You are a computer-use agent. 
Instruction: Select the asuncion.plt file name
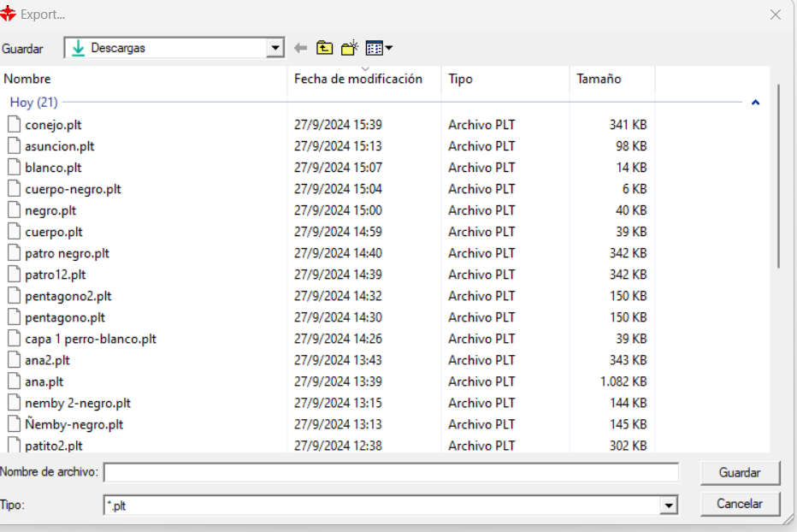point(60,146)
